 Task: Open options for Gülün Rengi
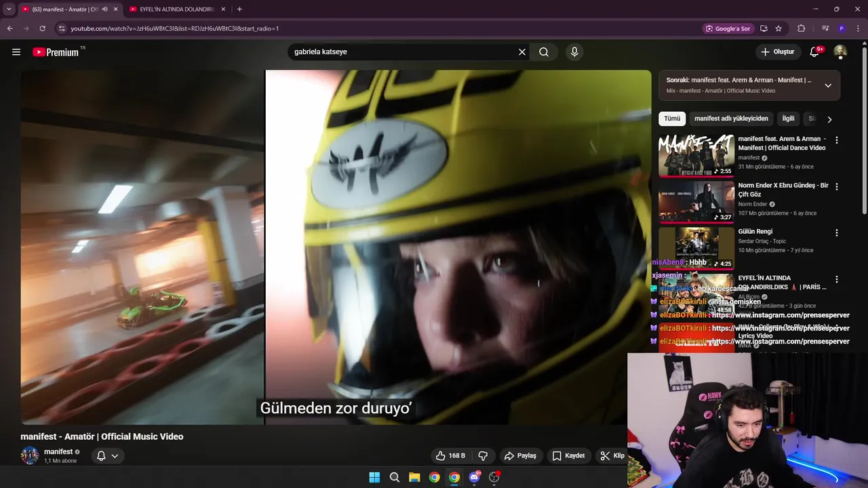[x=836, y=232]
